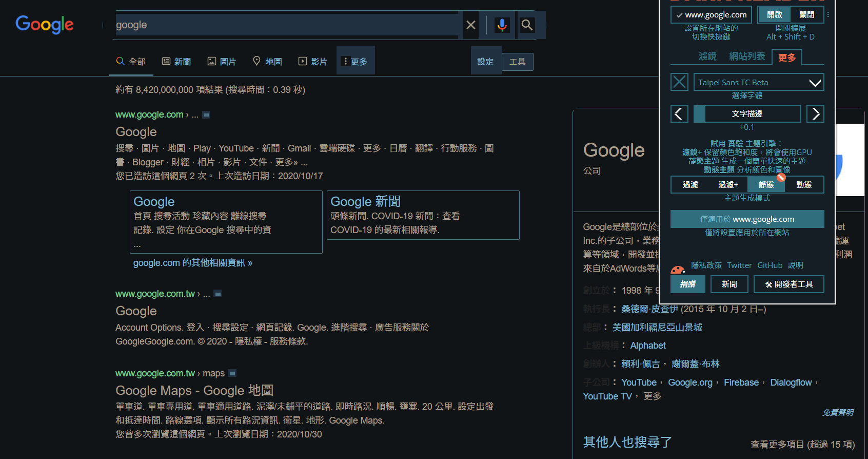Open the Twitter link in Dark Reader
This screenshot has width=868, height=459.
(x=739, y=265)
